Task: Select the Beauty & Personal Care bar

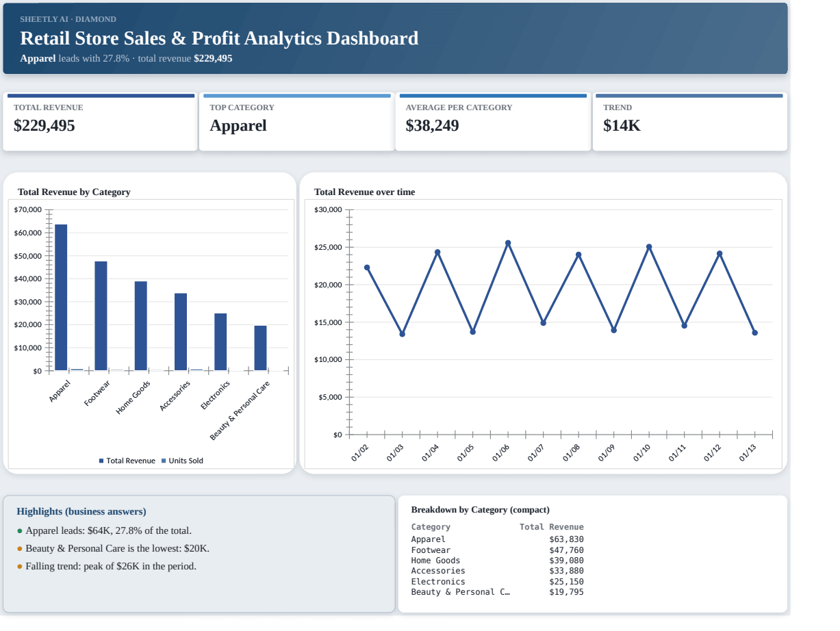Action: tap(260, 348)
